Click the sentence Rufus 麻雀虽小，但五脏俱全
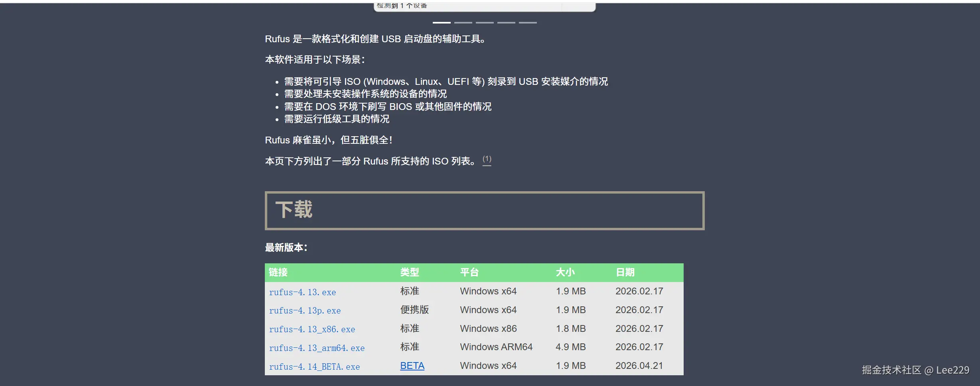 (x=329, y=140)
